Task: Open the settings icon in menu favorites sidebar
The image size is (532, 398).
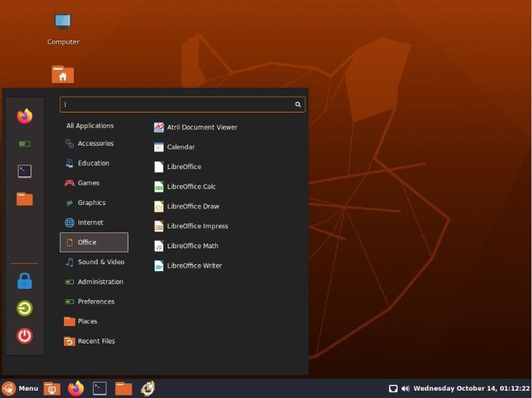Action: pyautogui.click(x=25, y=144)
